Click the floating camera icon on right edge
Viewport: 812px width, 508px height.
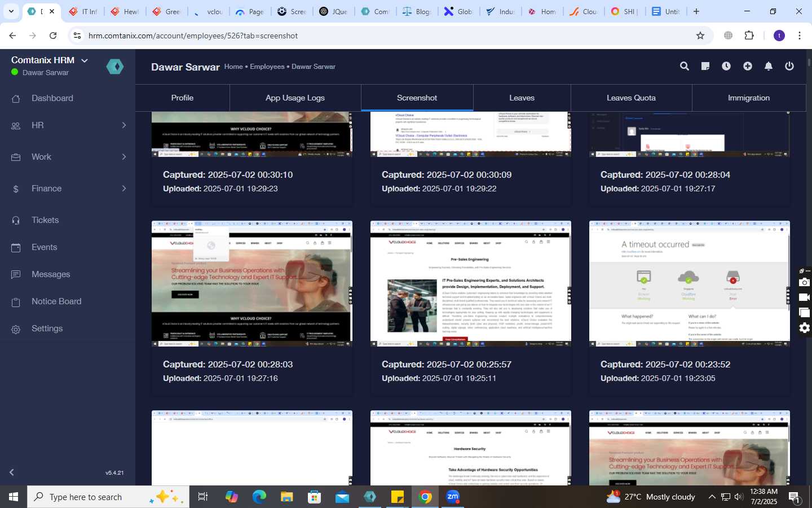click(805, 282)
